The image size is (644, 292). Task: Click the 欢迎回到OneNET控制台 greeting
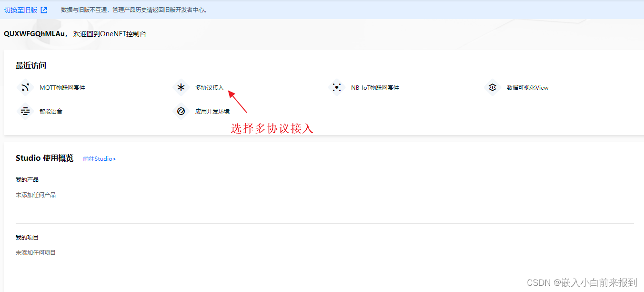coord(110,34)
